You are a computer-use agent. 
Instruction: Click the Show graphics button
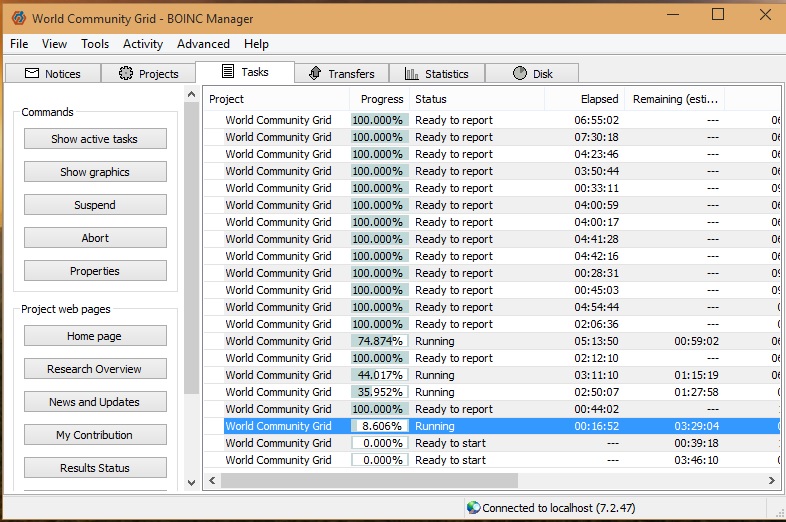click(x=95, y=172)
